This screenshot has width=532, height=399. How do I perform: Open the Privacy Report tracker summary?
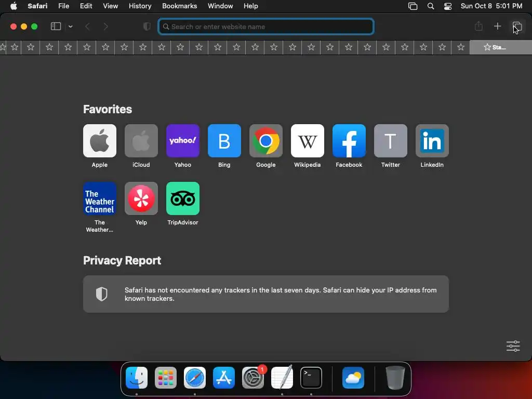(266, 294)
